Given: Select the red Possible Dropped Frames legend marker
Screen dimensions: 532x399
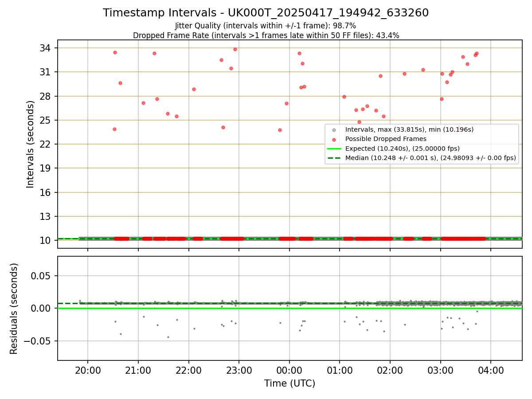Looking at the screenshot, I should point(334,139).
